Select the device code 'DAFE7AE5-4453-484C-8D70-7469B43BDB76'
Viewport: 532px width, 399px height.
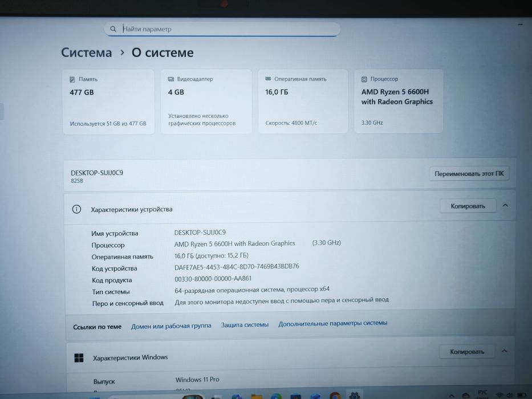[x=237, y=267]
